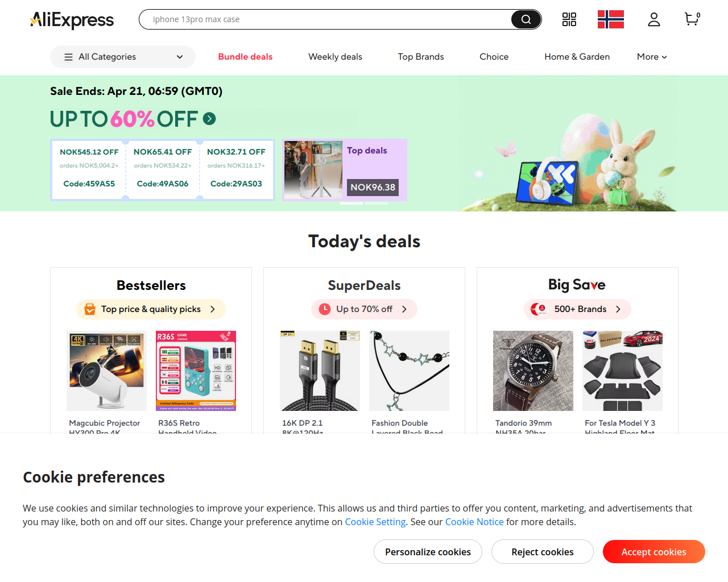View the shopping cart icon
Image resolution: width=728 pixels, height=582 pixels.
692,19
